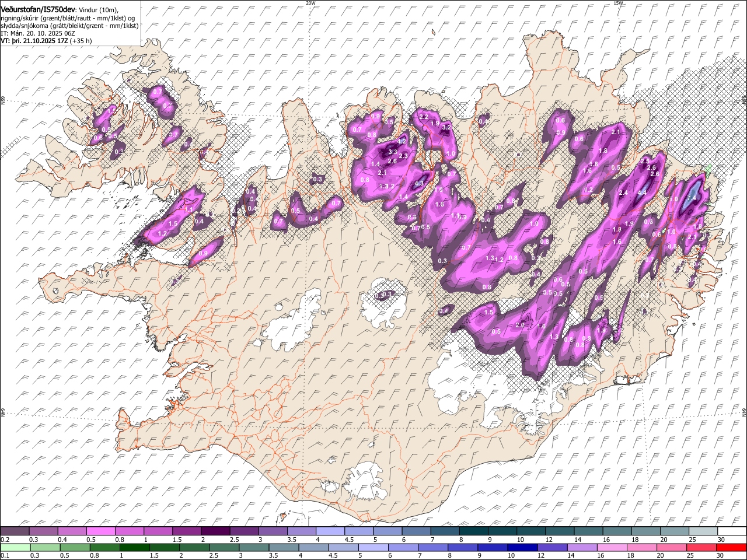Click the 3.2 precipitation value on the map
The image size is (747, 560).
[448, 127]
